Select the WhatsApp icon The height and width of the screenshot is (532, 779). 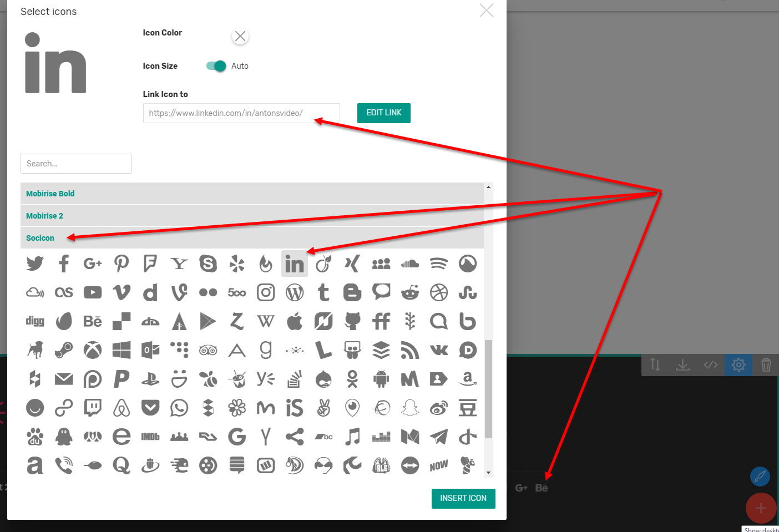click(179, 408)
